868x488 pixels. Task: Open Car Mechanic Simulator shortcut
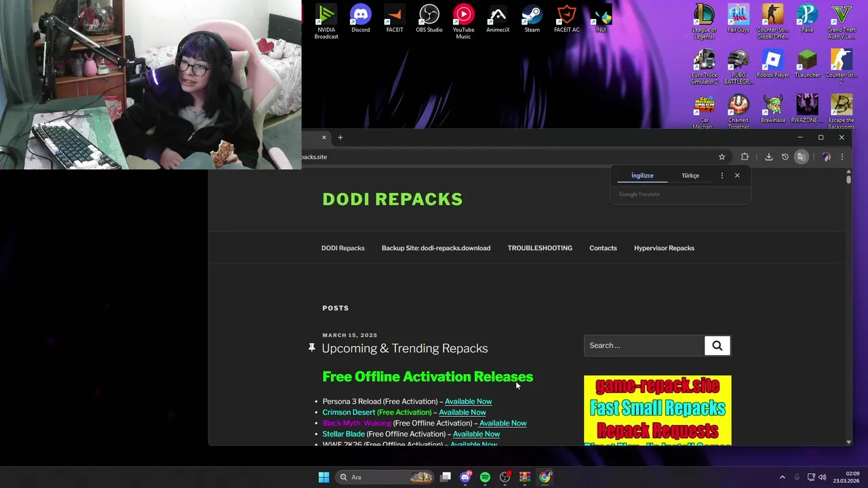(x=704, y=113)
